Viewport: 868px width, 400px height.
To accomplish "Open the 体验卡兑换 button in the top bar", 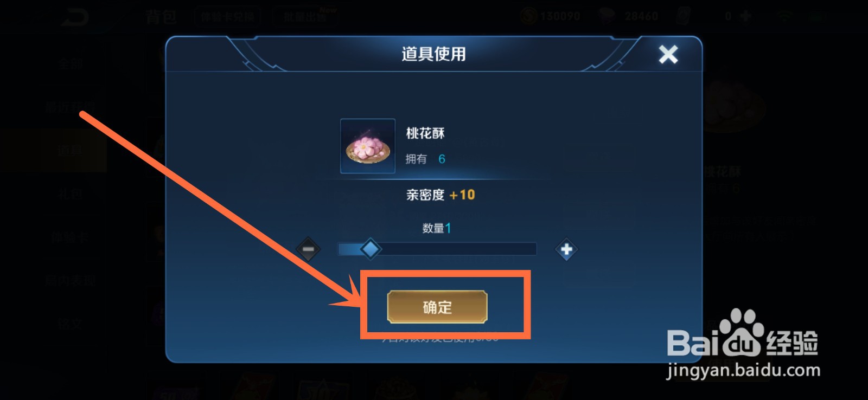I will tap(227, 17).
